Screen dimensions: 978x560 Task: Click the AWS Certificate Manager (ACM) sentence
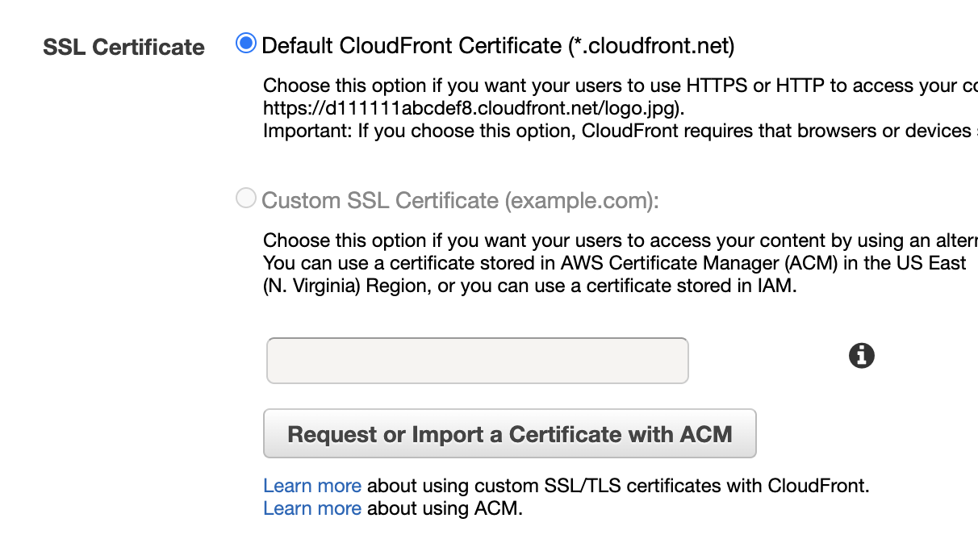click(x=615, y=263)
